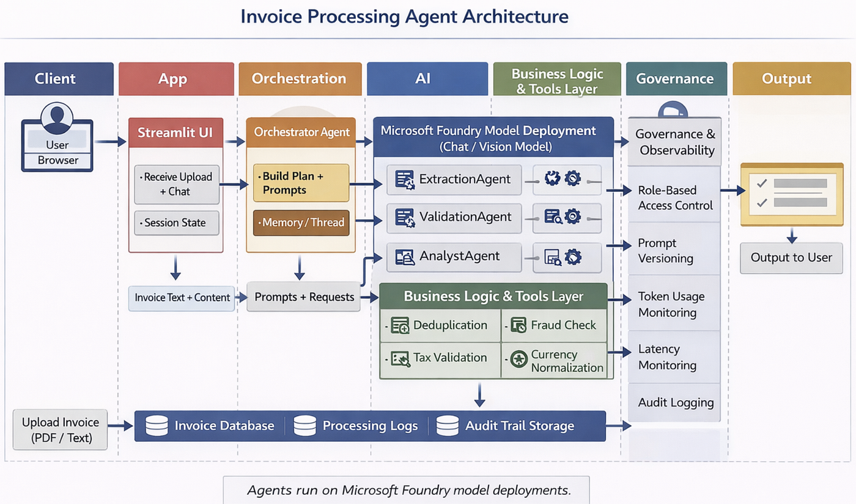Click the AnalystAgent chart icon
Viewport: 856px width, 504px height.
pyautogui.click(x=405, y=257)
